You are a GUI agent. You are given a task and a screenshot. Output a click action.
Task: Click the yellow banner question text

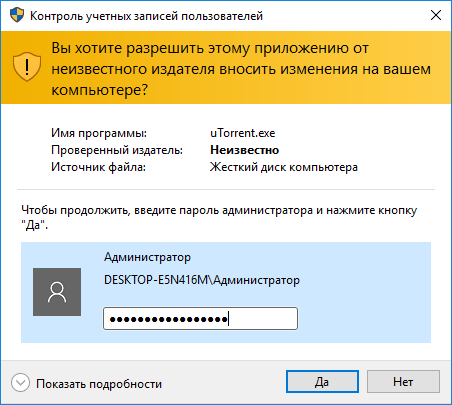pos(241,69)
